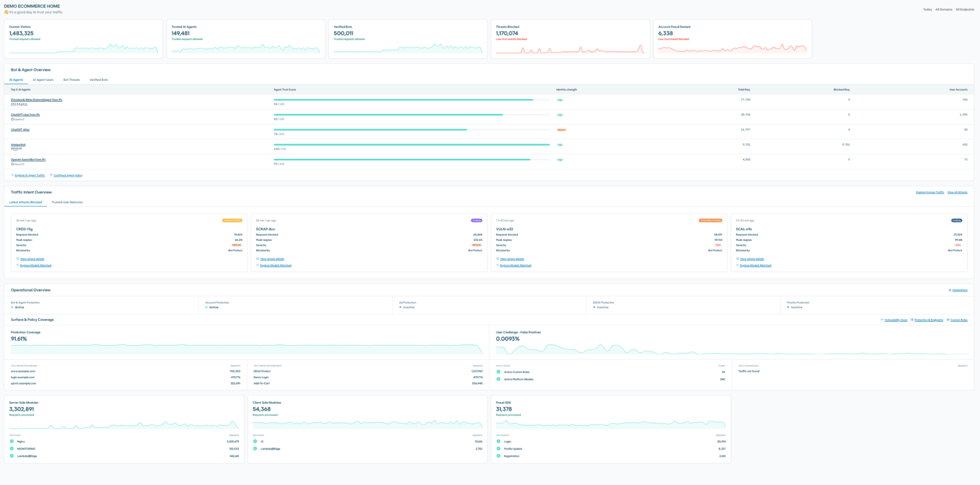Click the shield icon beside Configure Agent policy
This screenshot has width=980, height=485.
coord(51,175)
